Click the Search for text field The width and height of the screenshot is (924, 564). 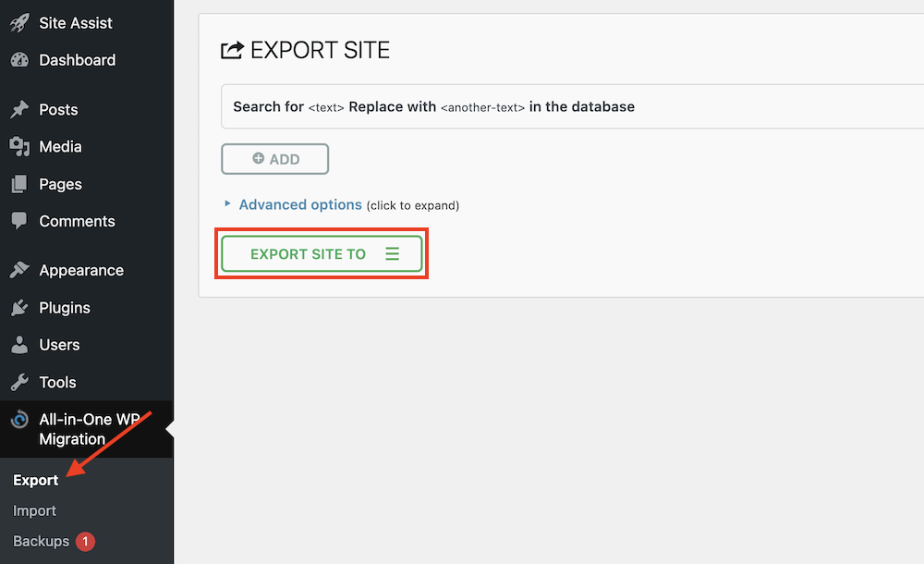(x=572, y=106)
